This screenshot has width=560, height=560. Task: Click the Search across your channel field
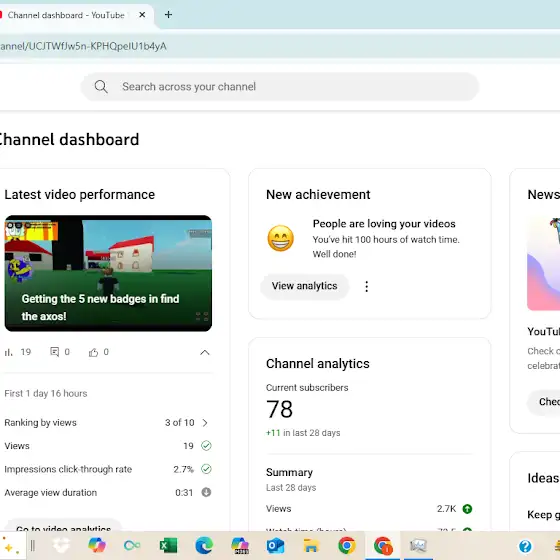click(x=280, y=87)
